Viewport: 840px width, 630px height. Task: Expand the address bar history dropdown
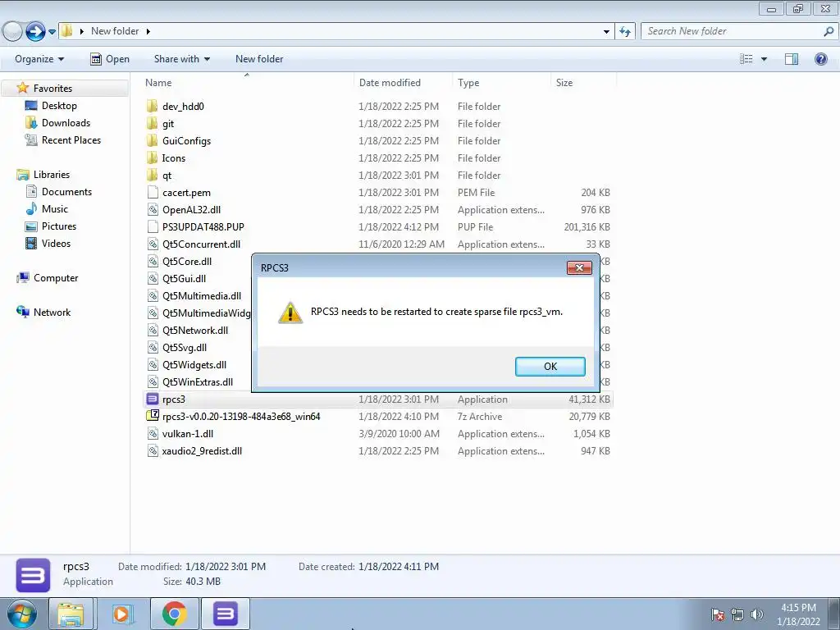(x=606, y=32)
